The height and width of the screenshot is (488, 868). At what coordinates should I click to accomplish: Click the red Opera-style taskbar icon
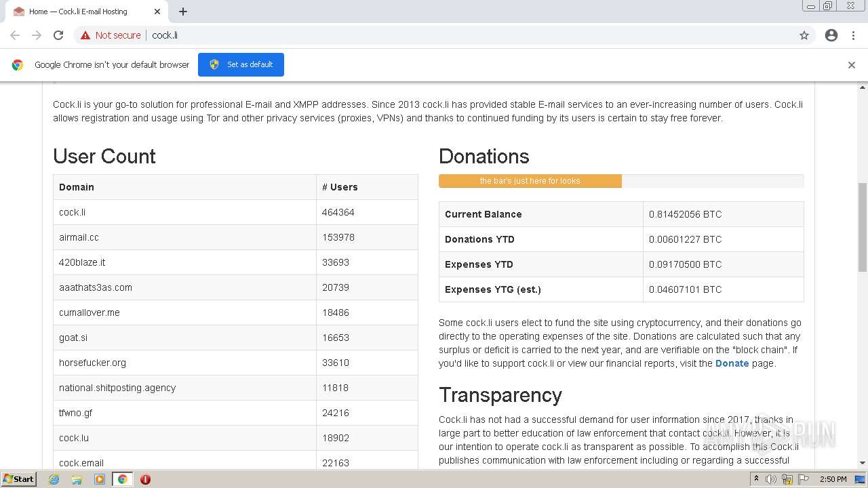pyautogui.click(x=145, y=479)
